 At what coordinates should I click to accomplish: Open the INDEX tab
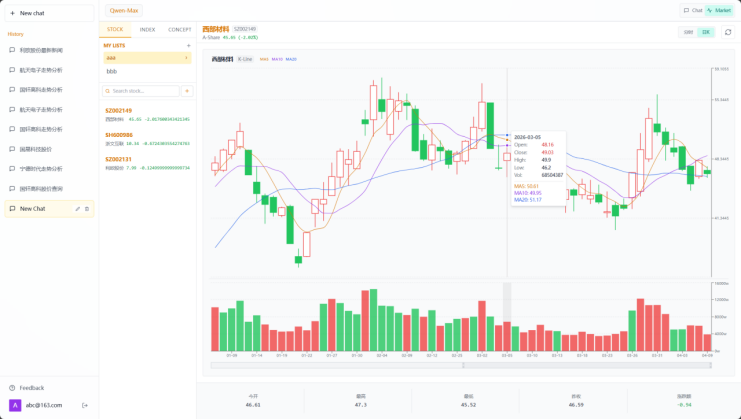pos(147,29)
